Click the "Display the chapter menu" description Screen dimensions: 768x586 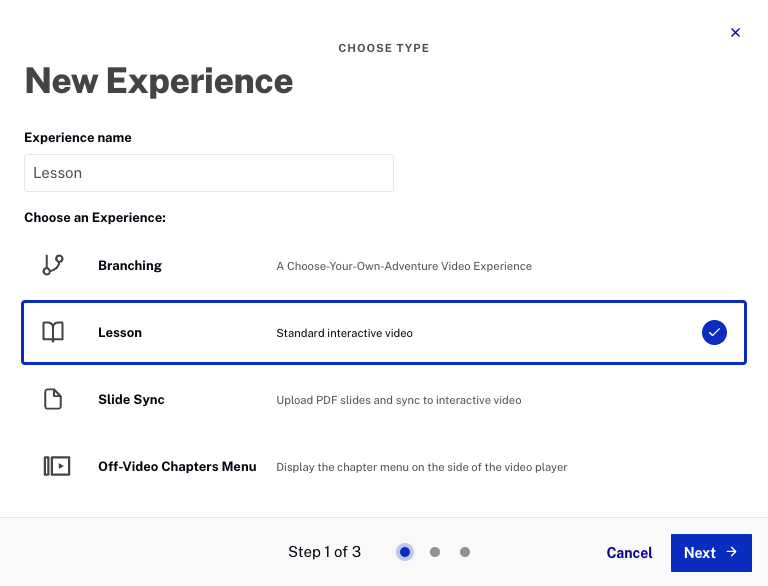(421, 467)
